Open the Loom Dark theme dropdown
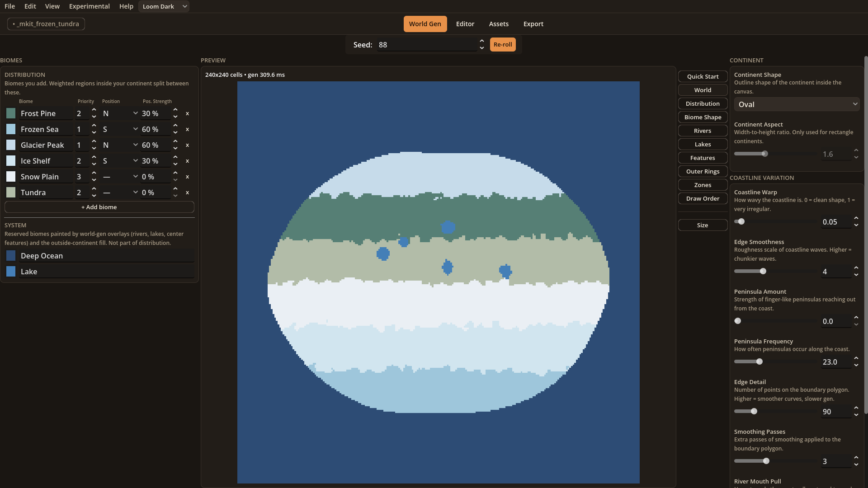 coord(164,6)
